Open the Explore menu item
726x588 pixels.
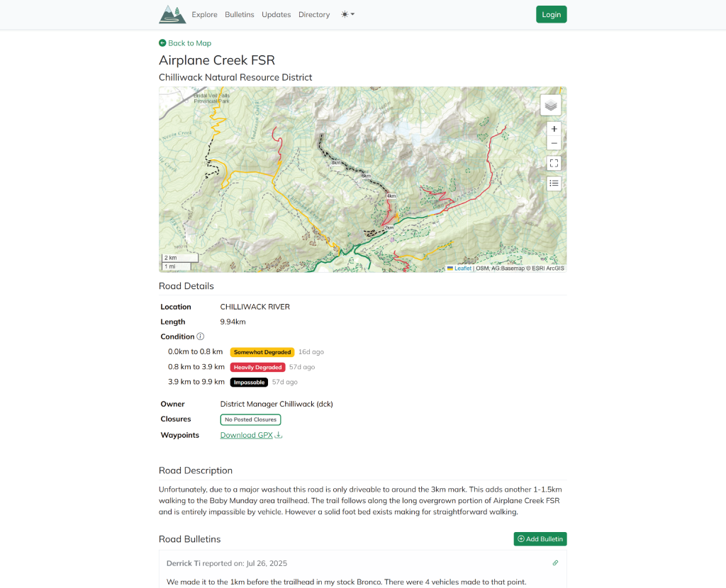coord(205,14)
